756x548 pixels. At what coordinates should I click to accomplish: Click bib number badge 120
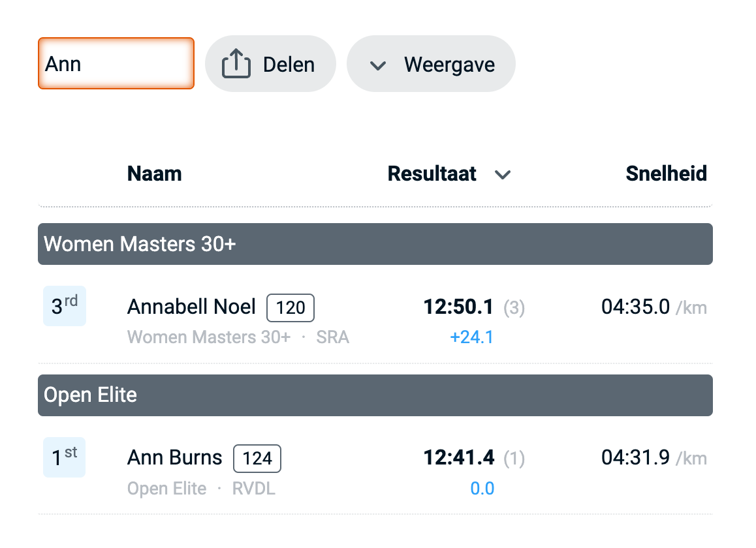pos(291,308)
